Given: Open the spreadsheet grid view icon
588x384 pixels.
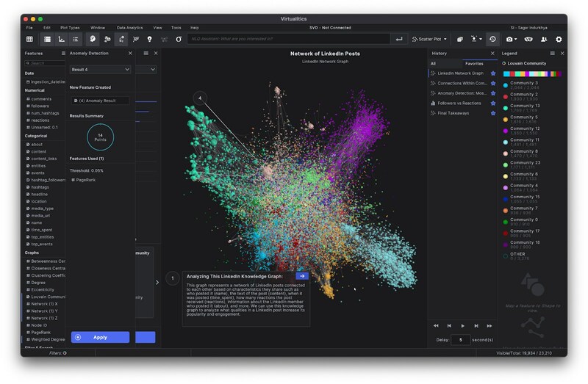Looking at the screenshot, I should coord(29,39).
